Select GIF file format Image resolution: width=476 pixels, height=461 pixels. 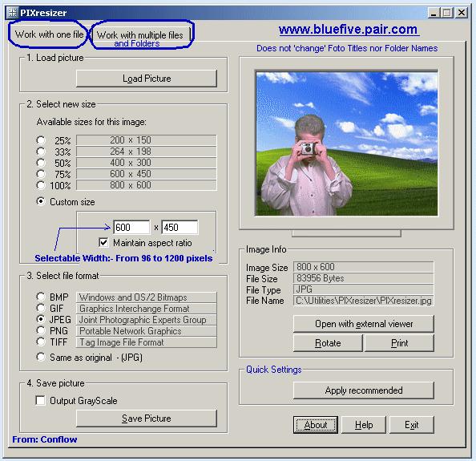41,308
